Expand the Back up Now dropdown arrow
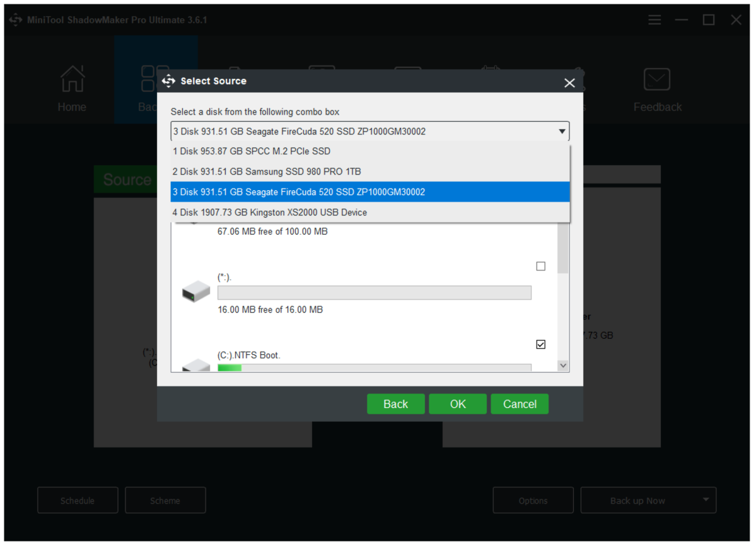The width and height of the screenshot is (756, 546). coord(706,500)
